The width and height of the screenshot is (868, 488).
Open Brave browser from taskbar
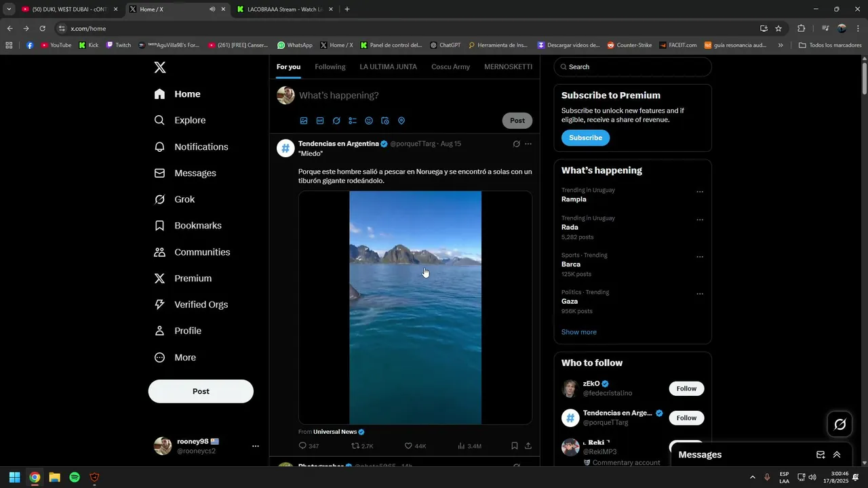(94, 477)
